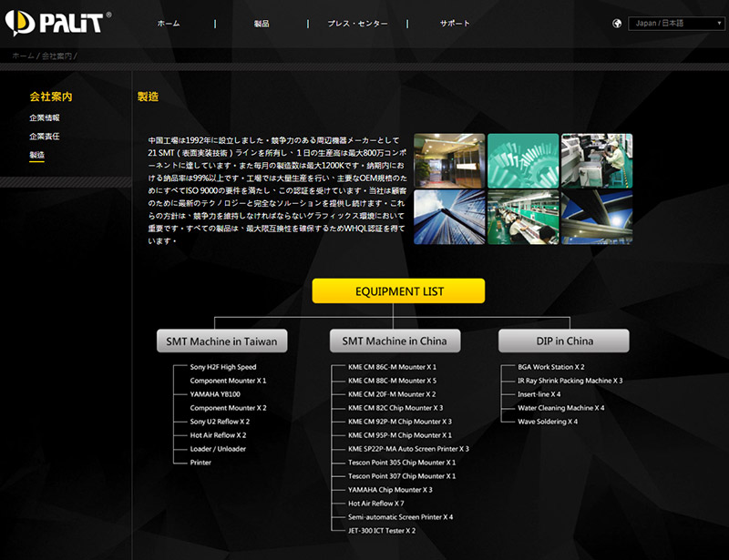Click the skyscraper photo thumbnail
This screenshot has height=560, width=729.
(x=449, y=217)
